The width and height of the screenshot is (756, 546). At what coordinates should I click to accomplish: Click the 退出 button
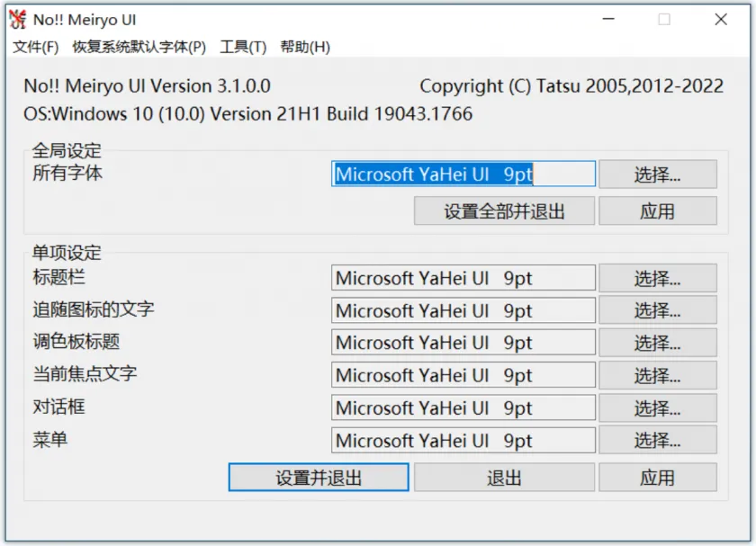(x=504, y=478)
